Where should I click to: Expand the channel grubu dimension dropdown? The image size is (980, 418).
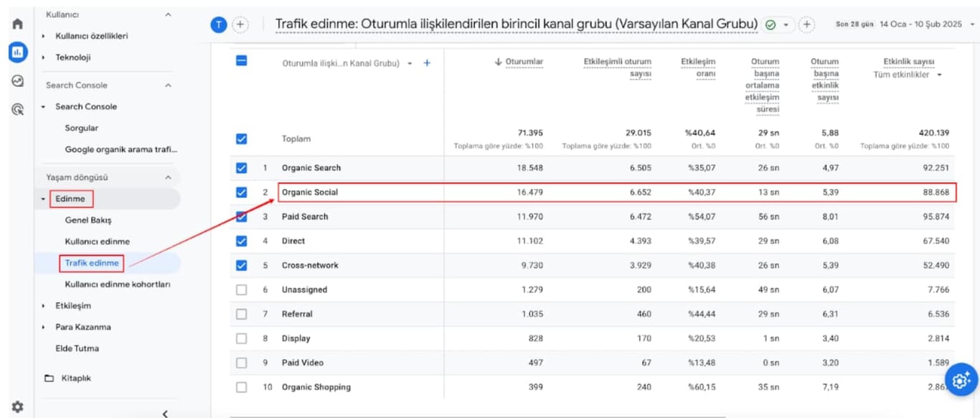(x=410, y=63)
